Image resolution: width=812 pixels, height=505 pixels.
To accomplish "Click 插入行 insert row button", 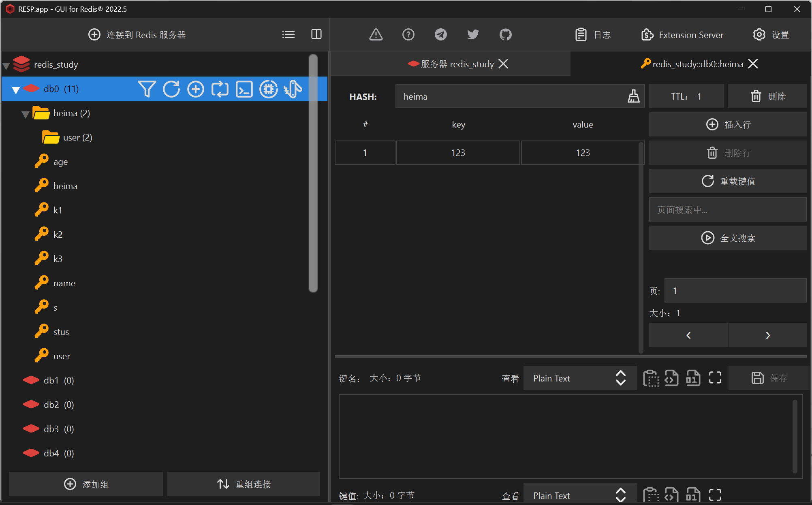I will pyautogui.click(x=728, y=125).
